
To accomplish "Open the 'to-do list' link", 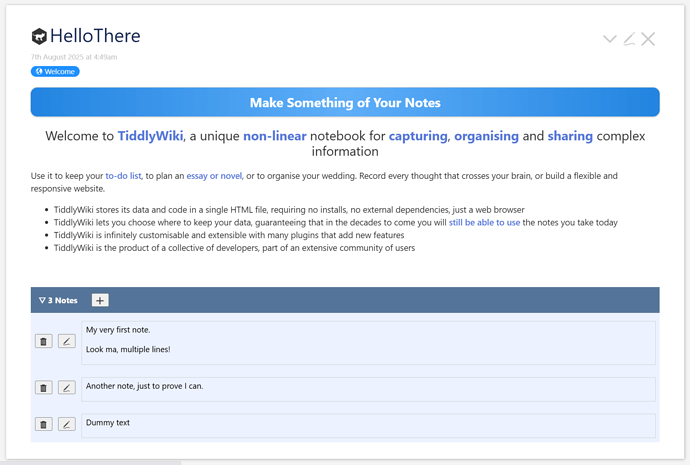I will tap(123, 176).
